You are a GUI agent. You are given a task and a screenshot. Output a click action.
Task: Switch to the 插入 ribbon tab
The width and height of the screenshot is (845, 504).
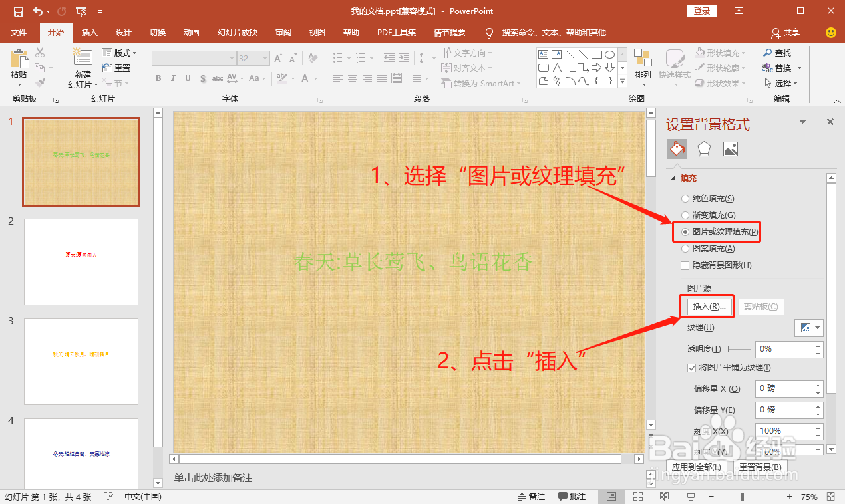click(90, 32)
